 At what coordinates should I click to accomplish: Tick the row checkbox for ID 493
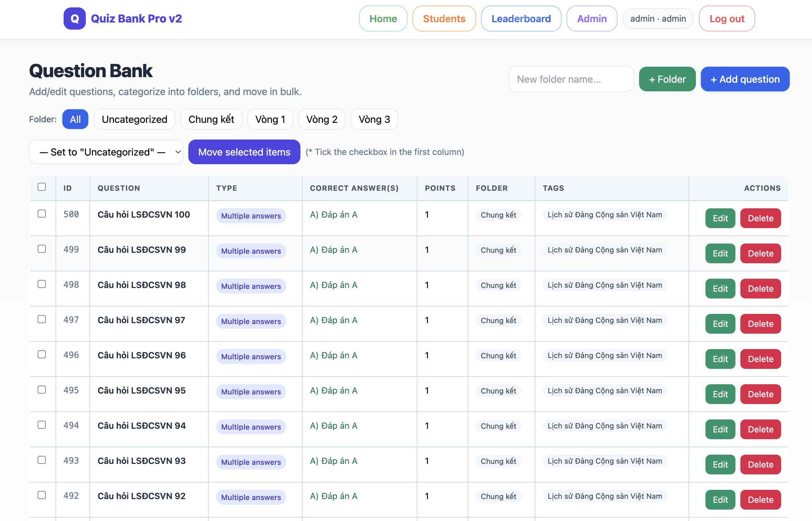(x=42, y=460)
